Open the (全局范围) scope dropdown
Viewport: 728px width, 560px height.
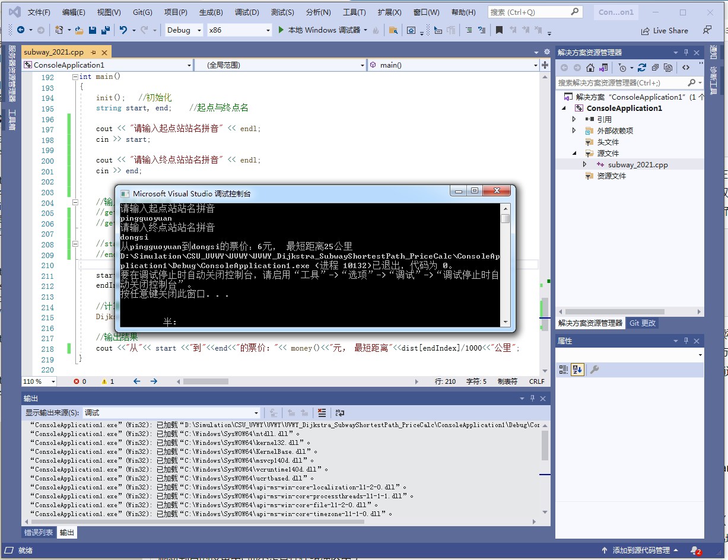coord(280,65)
